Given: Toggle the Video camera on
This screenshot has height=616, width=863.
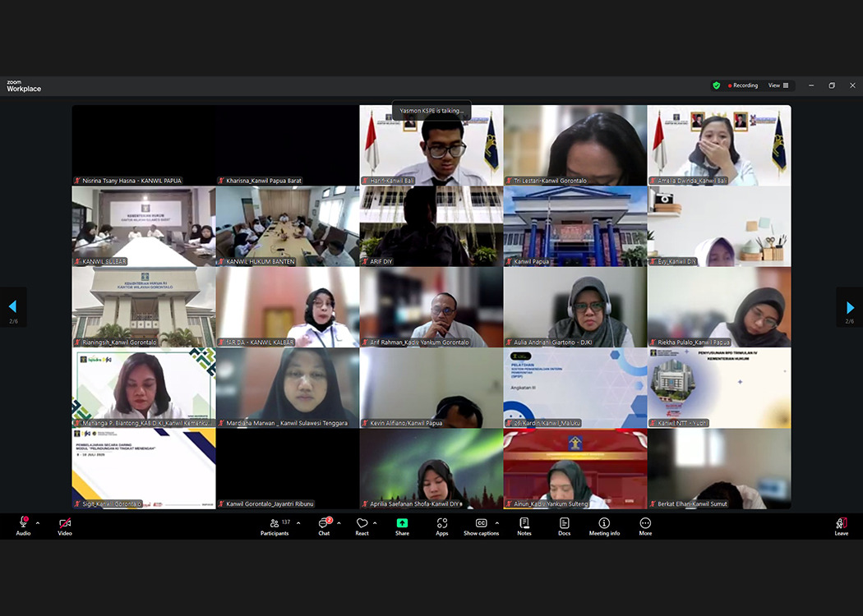Looking at the screenshot, I should pos(65,526).
